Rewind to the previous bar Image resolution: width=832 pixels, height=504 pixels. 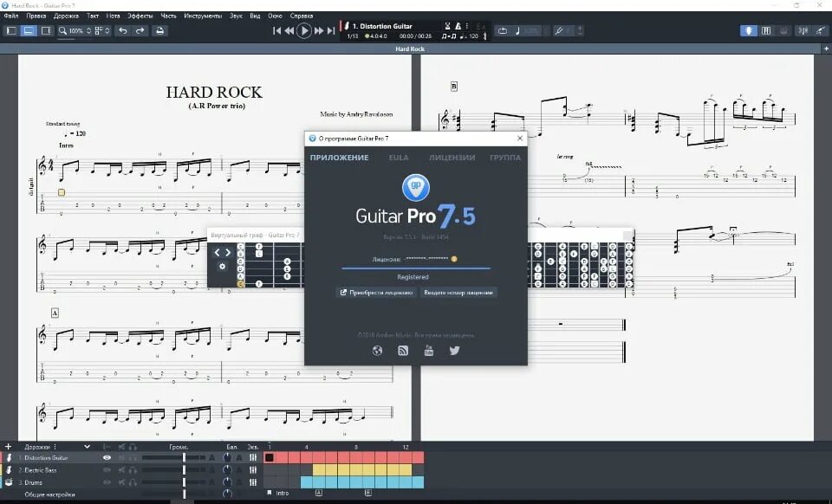(x=289, y=30)
